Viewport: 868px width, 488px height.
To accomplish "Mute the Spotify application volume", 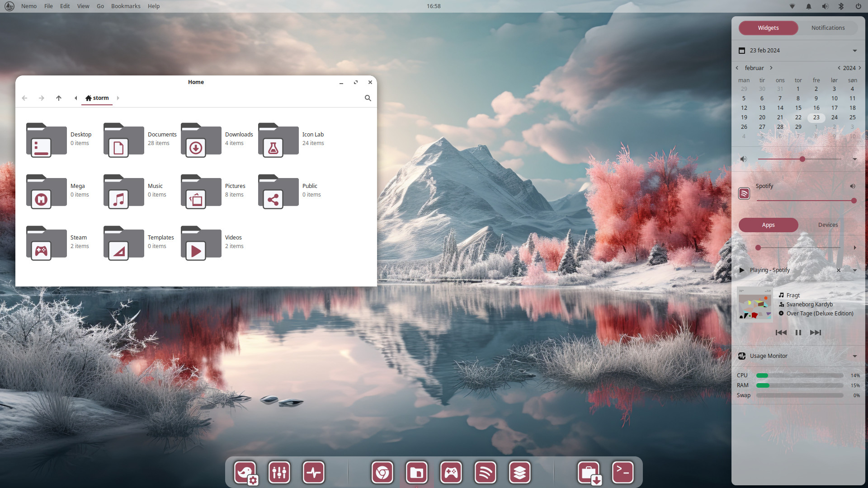I will (x=852, y=186).
